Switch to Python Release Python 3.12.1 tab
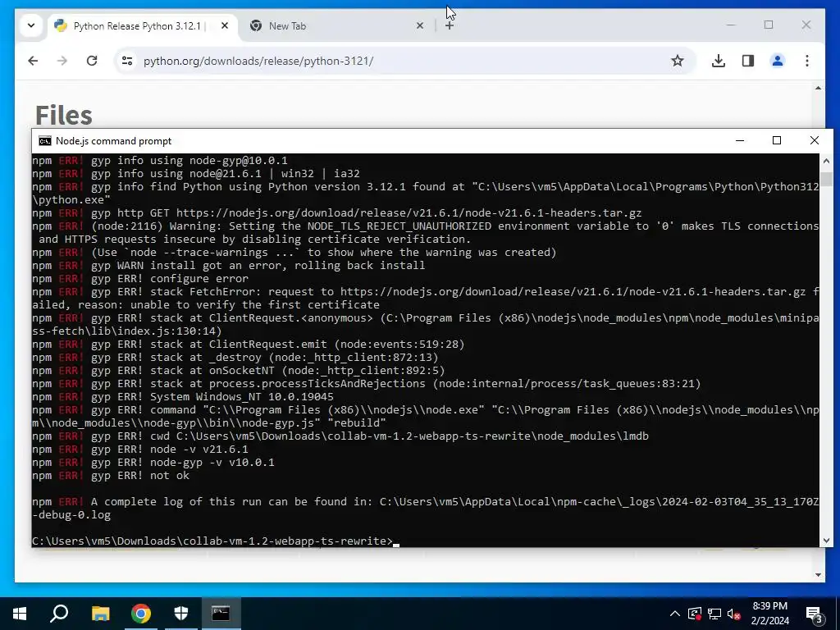This screenshot has height=630, width=840. pos(143,26)
